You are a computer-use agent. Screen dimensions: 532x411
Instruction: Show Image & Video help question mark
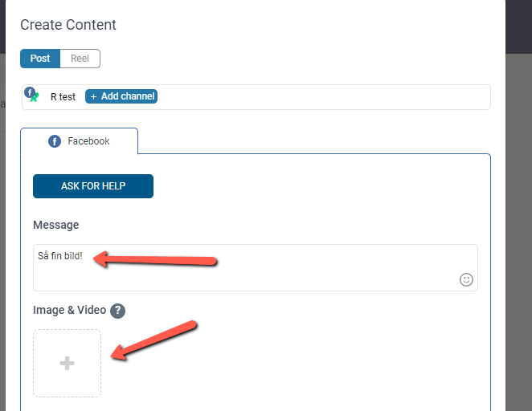pos(118,311)
